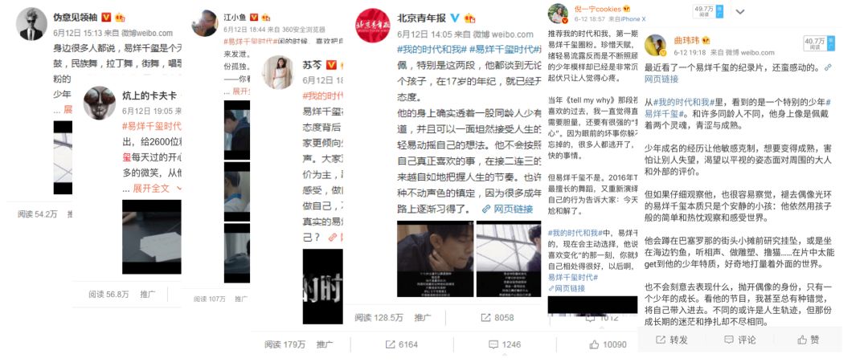Click the repost icon showing 8058
Screen dimensions: 868x362
tap(485, 317)
